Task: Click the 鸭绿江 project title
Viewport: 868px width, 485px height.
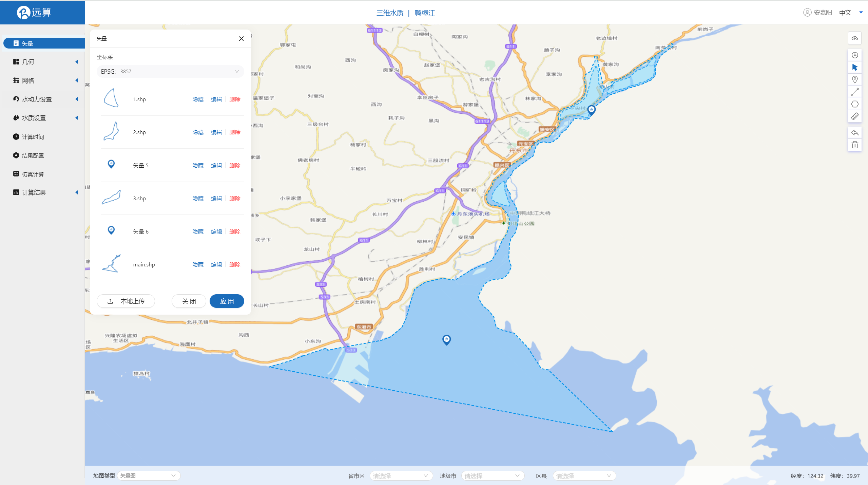Action: (425, 13)
